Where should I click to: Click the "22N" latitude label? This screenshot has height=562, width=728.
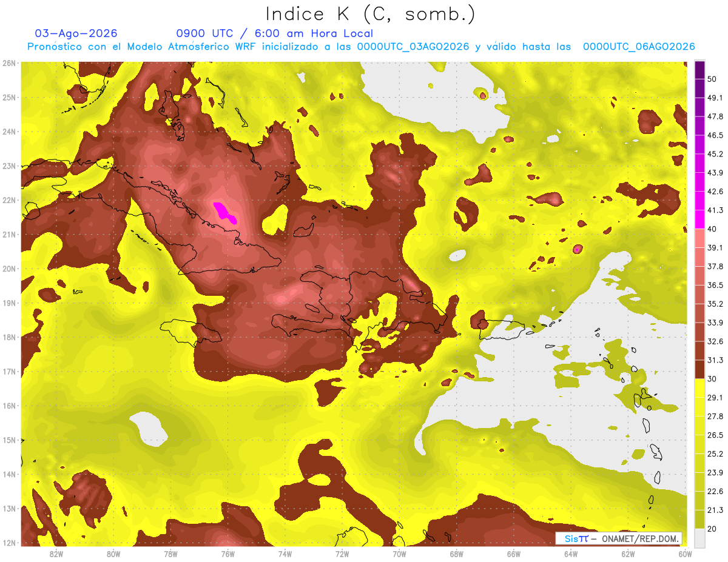9,200
